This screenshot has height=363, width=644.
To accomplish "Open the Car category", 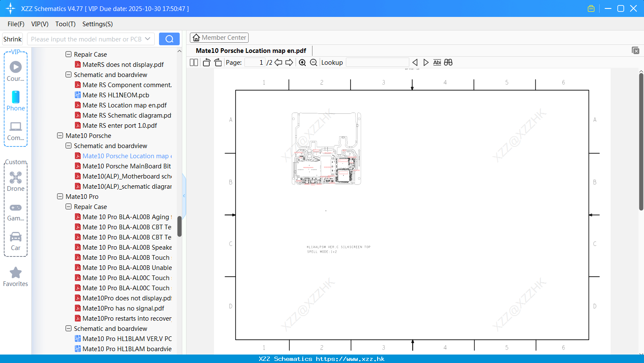I will click(16, 241).
